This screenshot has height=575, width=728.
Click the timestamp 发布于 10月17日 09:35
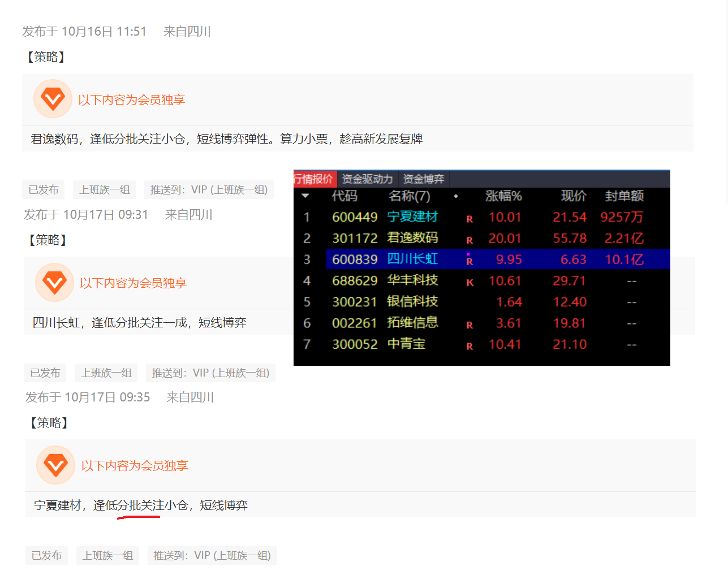coord(88,397)
